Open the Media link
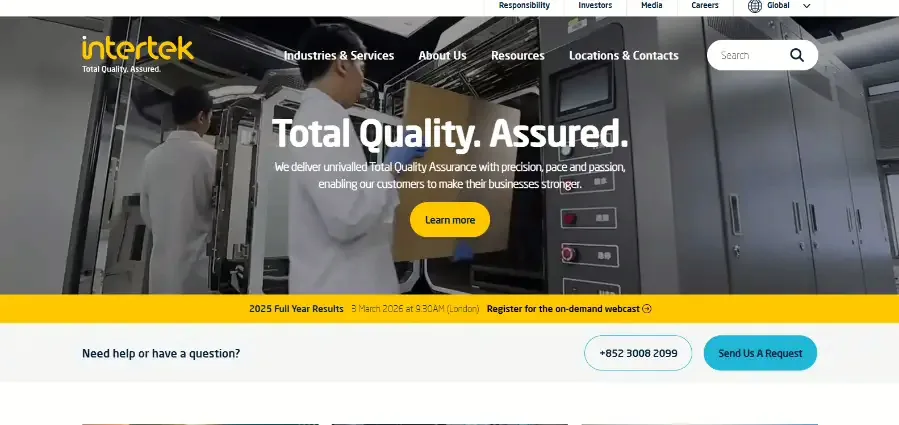 coord(651,5)
